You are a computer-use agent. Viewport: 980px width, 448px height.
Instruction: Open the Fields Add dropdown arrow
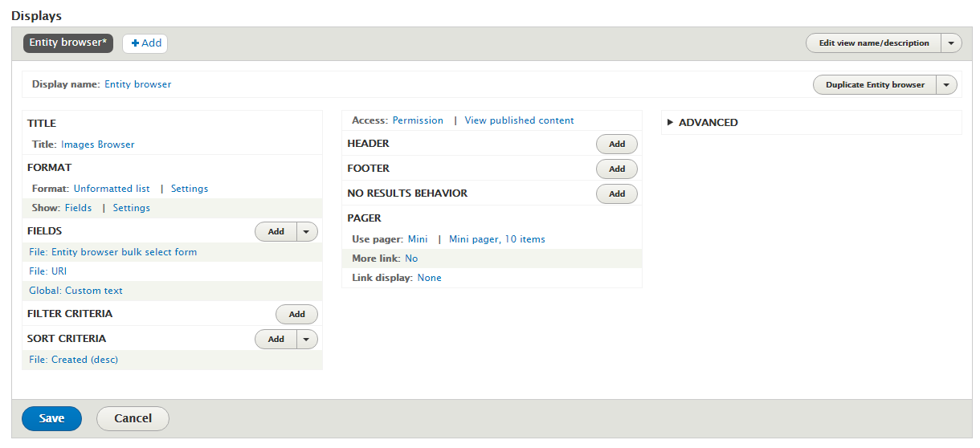tap(307, 232)
